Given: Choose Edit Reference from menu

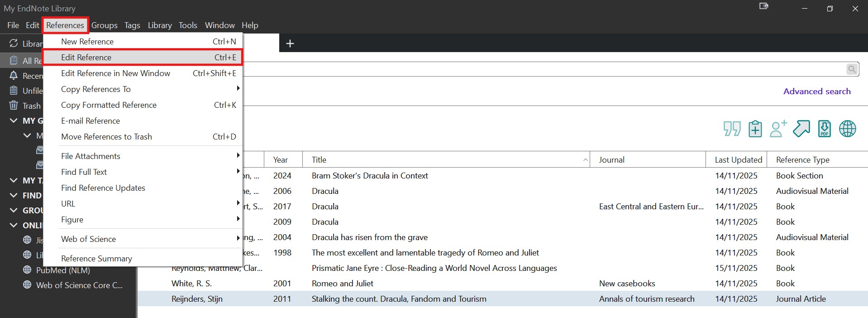Looking at the screenshot, I should tap(143, 57).
